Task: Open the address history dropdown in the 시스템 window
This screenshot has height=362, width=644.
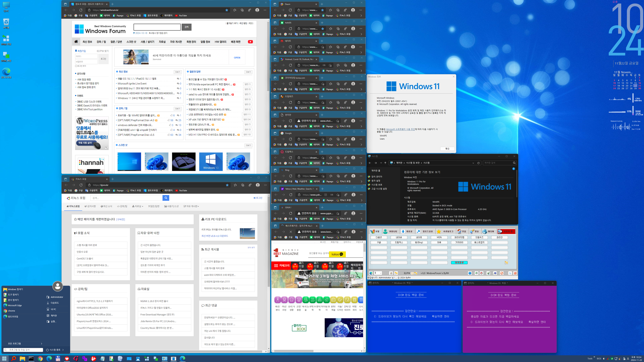Action: pyautogui.click(x=473, y=163)
